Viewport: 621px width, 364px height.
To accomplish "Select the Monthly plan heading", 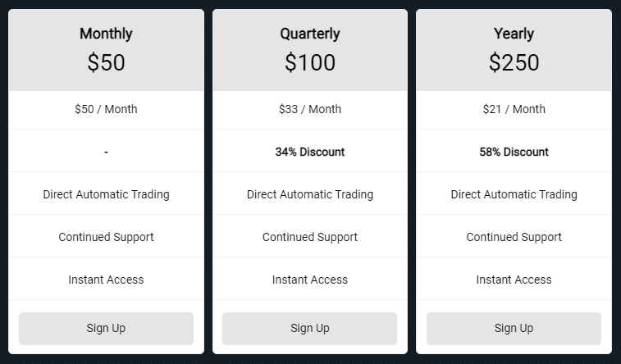I will coord(106,34).
